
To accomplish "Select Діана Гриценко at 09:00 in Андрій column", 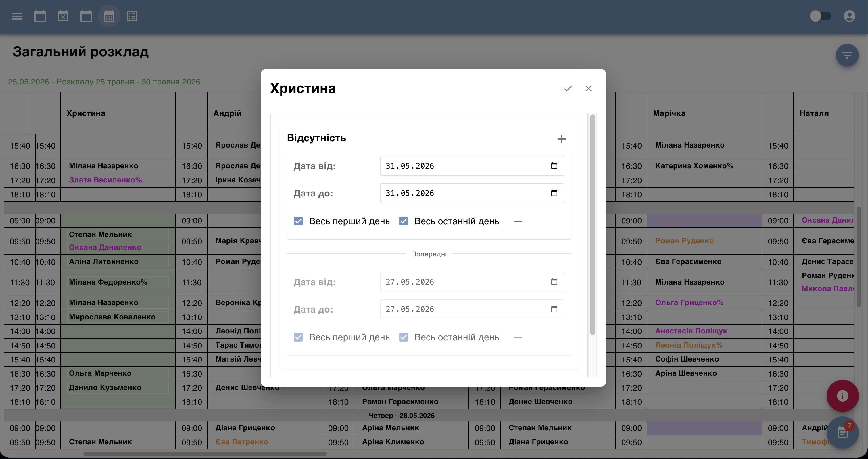I will (x=245, y=428).
